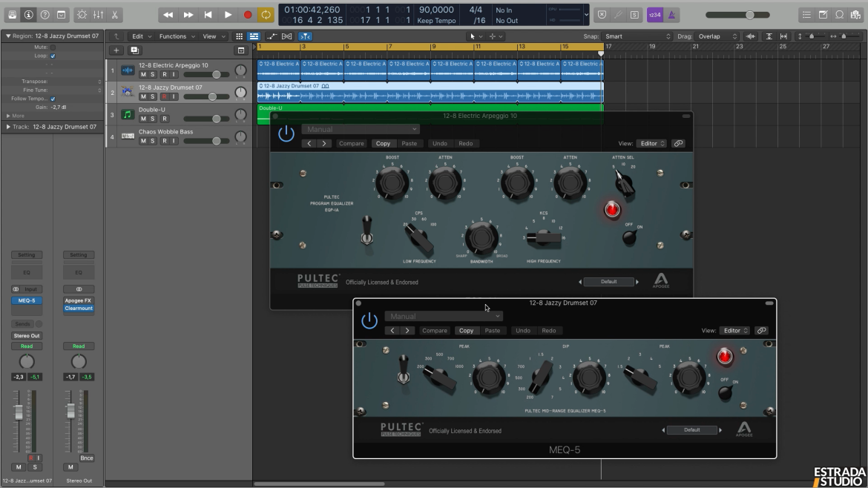The height and width of the screenshot is (488, 868).
Task: Open the List Editors icon
Action: click(x=806, y=15)
